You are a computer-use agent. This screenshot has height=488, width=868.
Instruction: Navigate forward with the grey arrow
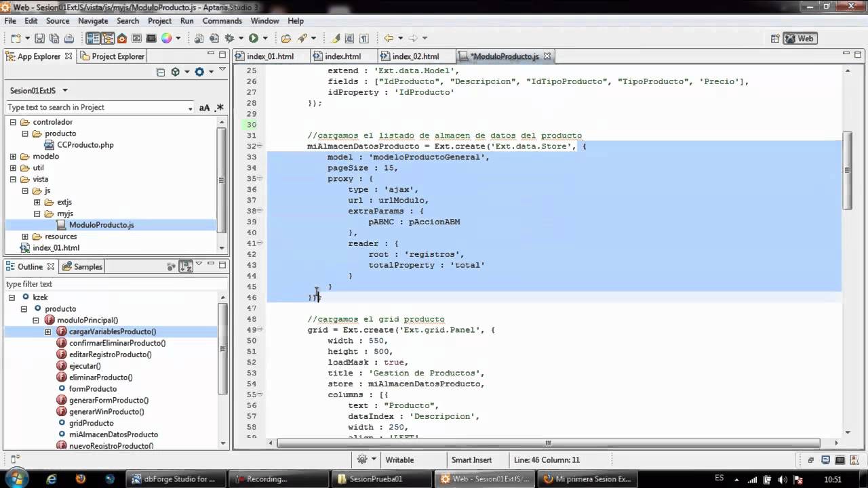click(x=413, y=39)
